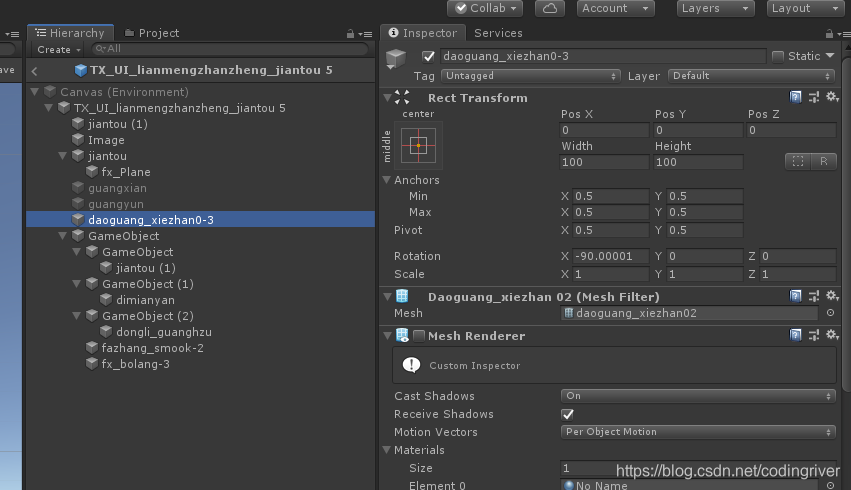Toggle the object active checkbox
851x490 pixels.
tap(428, 56)
